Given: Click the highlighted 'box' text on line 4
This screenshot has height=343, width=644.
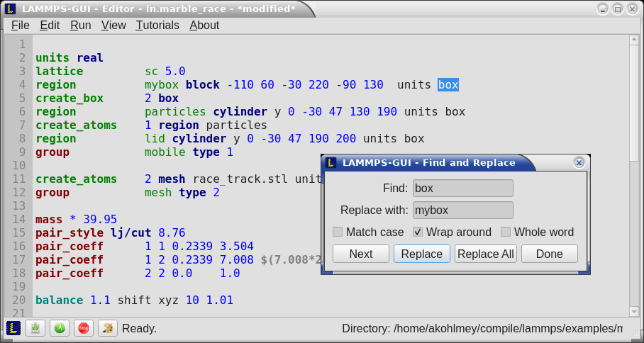Looking at the screenshot, I should click(x=448, y=84).
